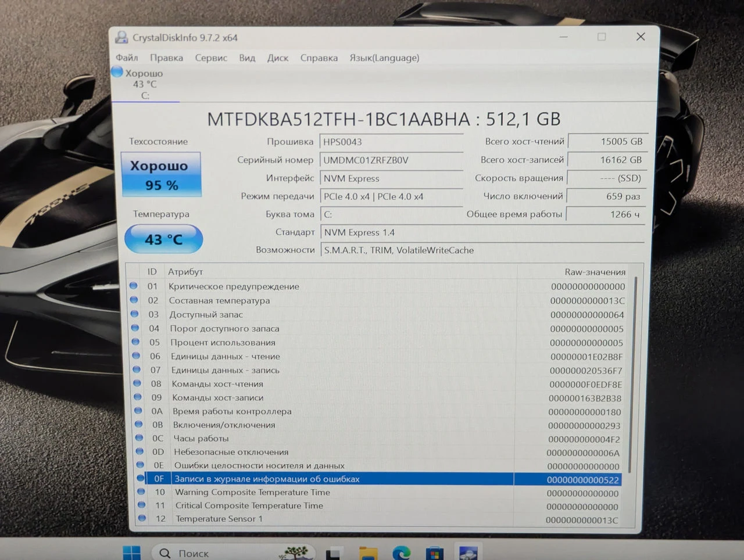Open the Язык(Language) menu
Screen dimensions: 744x560
point(384,58)
